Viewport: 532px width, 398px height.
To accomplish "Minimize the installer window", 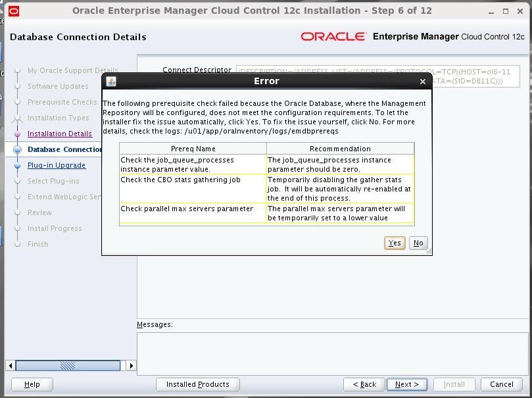I will pyautogui.click(x=491, y=12).
